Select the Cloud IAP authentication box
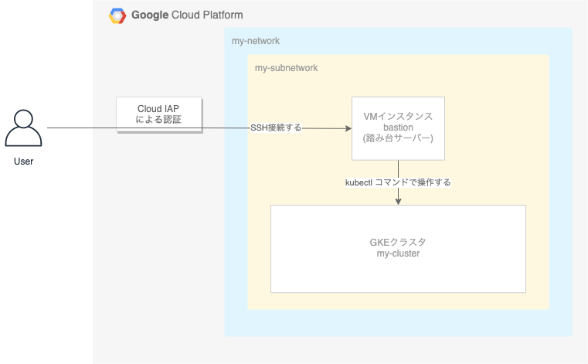Image resolution: width=588 pixels, height=364 pixels. click(x=159, y=114)
